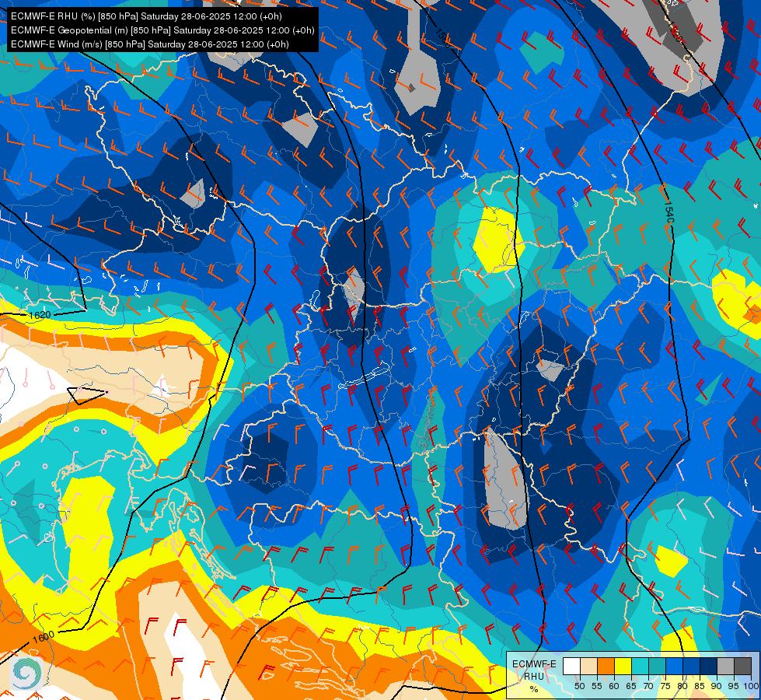The image size is (761, 700).
Task: Click the legend tick value 55
Action: point(597,686)
